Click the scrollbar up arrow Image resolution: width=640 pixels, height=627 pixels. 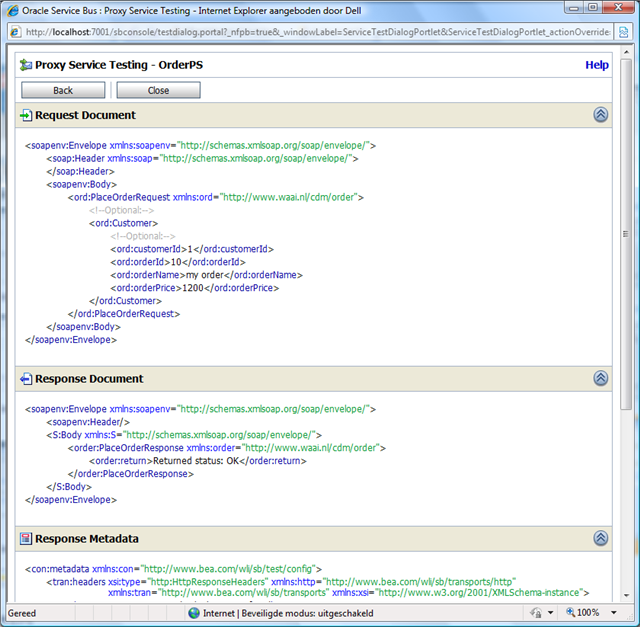click(x=626, y=52)
